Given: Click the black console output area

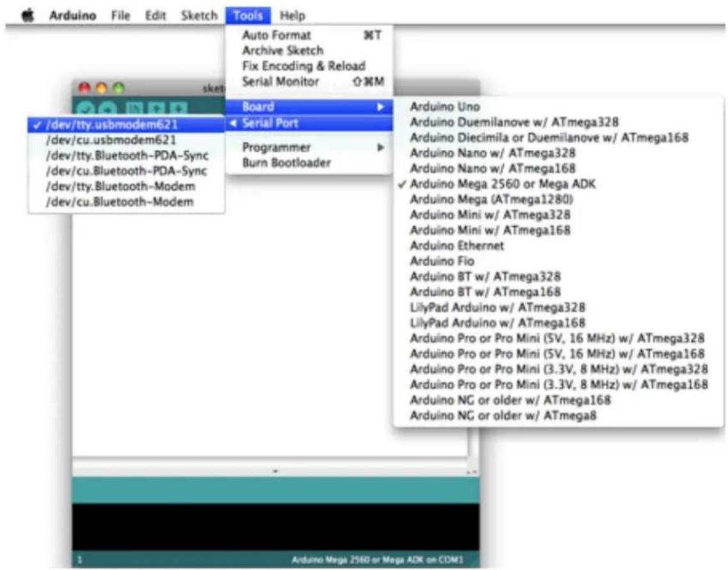Looking at the screenshot, I should coord(276,527).
